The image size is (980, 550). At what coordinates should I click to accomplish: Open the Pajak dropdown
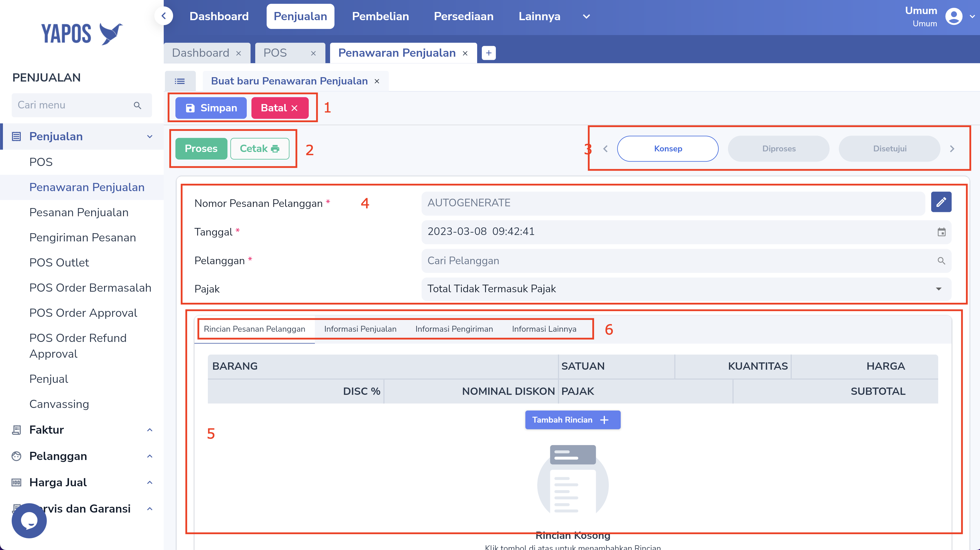click(x=686, y=289)
